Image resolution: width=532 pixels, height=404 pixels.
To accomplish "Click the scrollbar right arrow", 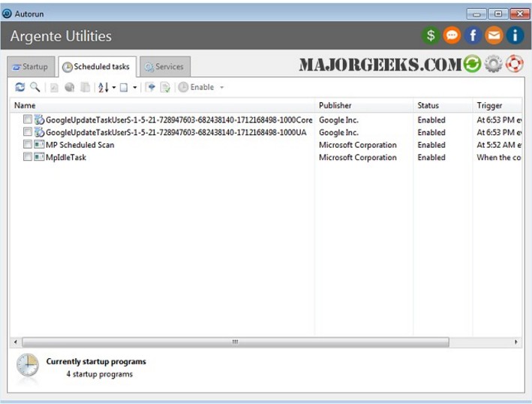I will [x=516, y=342].
